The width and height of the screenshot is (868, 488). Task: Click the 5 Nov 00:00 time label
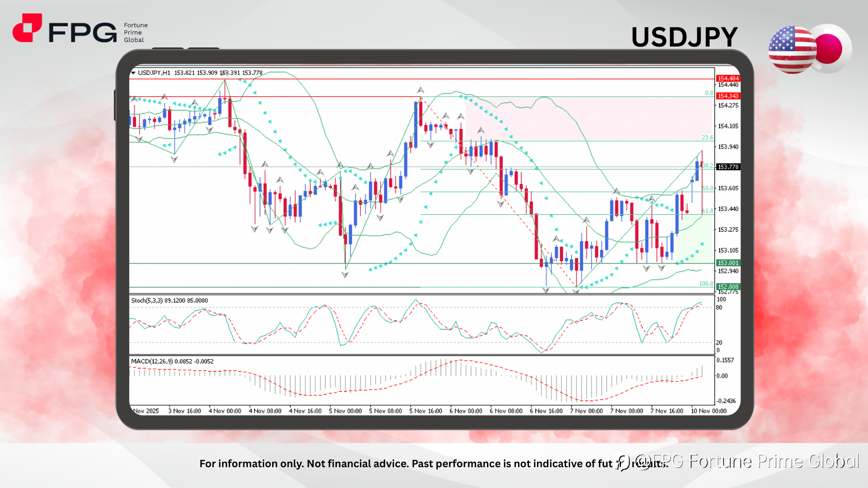[345, 411]
